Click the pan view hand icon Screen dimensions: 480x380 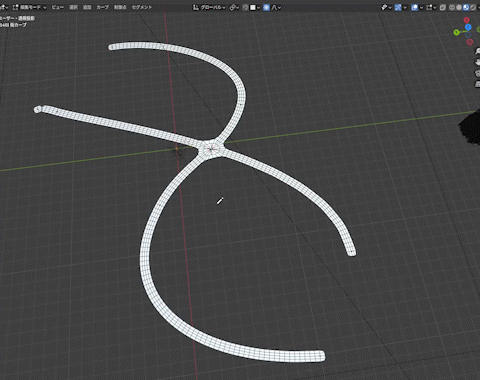[477, 62]
